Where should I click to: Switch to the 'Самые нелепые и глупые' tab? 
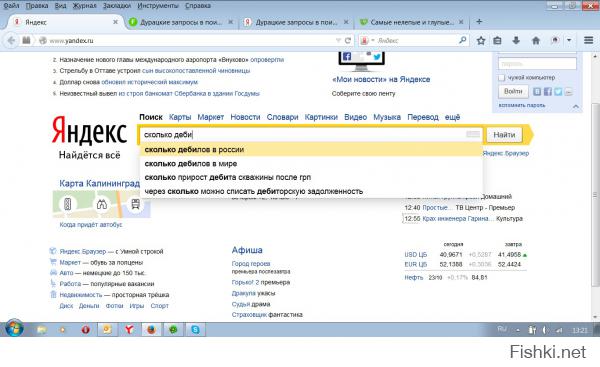point(411,22)
